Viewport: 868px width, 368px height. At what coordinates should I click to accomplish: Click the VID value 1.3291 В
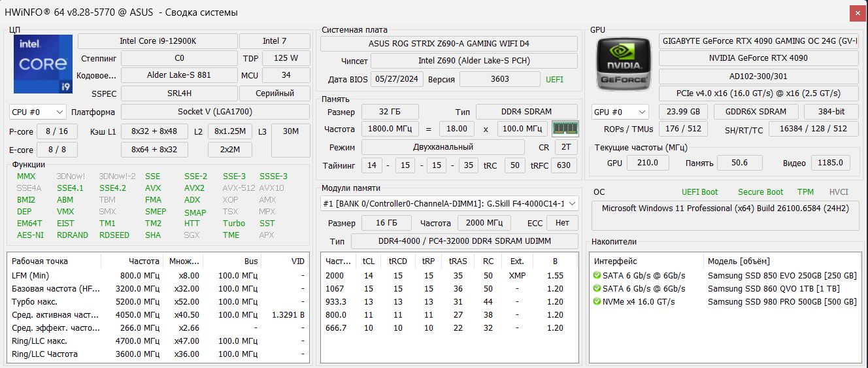click(288, 315)
